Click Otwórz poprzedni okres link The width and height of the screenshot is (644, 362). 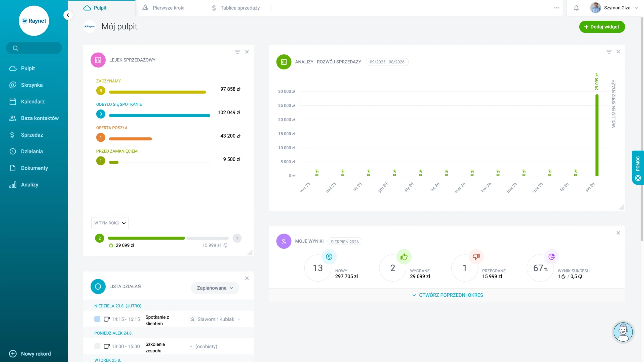[x=448, y=295]
